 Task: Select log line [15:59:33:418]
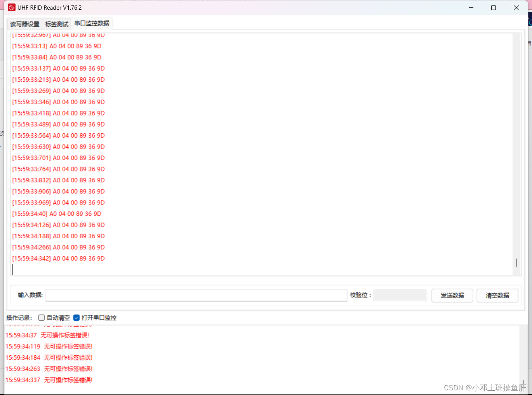[58, 113]
